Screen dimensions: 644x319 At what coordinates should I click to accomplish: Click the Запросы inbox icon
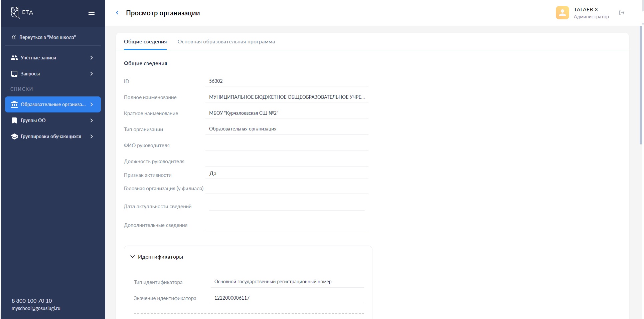[x=14, y=74]
